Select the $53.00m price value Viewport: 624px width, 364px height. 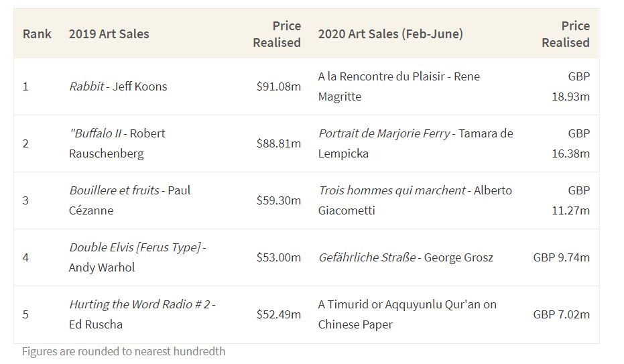(279, 257)
